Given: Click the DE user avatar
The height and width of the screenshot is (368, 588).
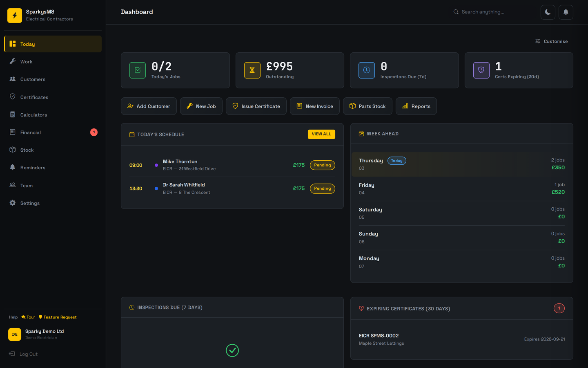Looking at the screenshot, I should click(15, 334).
